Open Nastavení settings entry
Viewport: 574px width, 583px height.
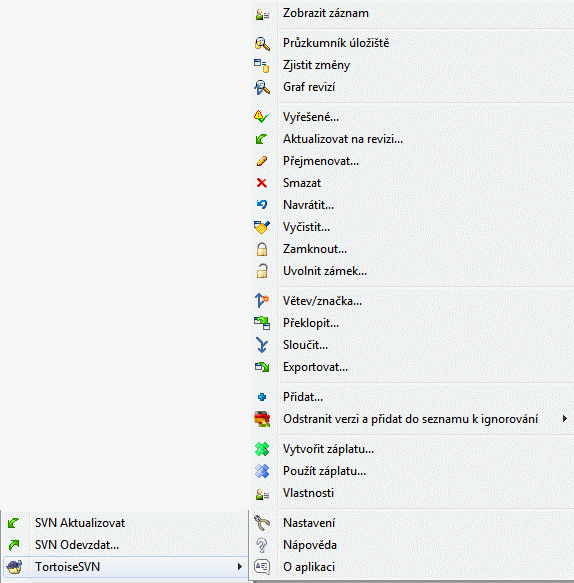click(413, 523)
